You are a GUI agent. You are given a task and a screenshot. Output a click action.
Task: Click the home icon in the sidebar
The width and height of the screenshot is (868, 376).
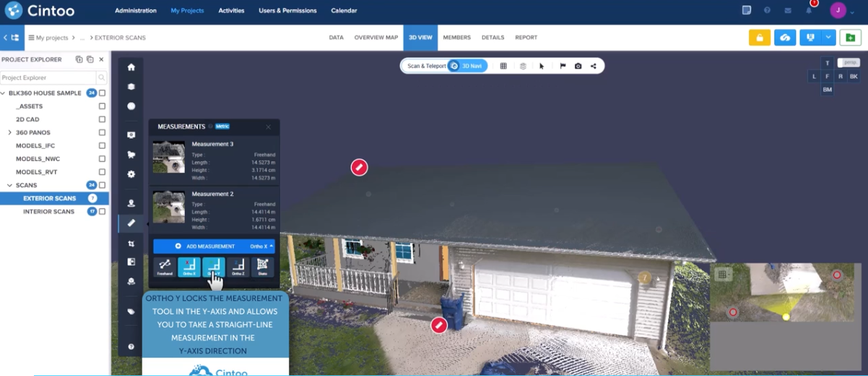[x=131, y=67]
